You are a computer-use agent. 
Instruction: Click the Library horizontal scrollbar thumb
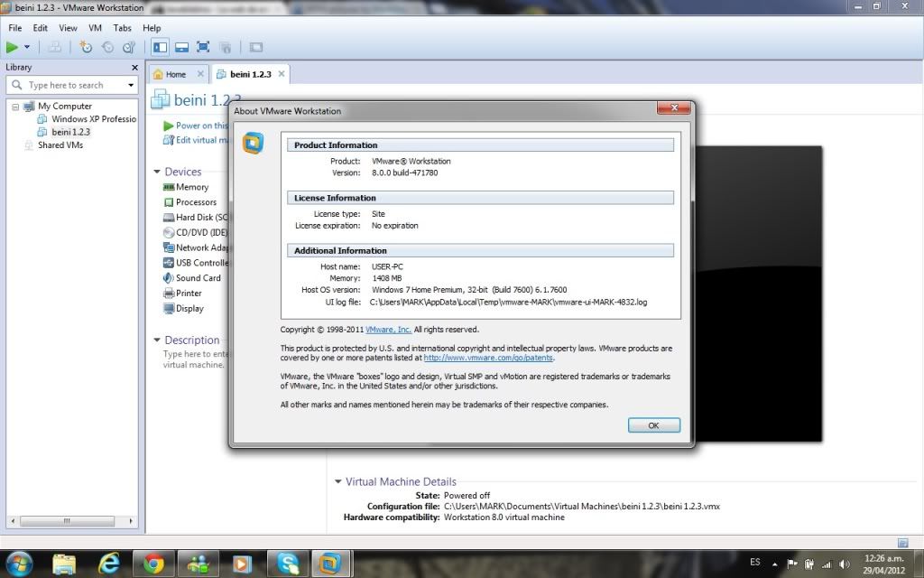67,521
